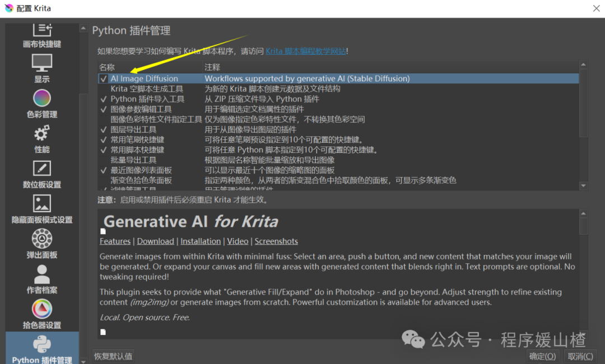The image size is (605, 364).
Task: Uncheck the 常用笔刷快捷键 plugin
Action: coord(104,139)
